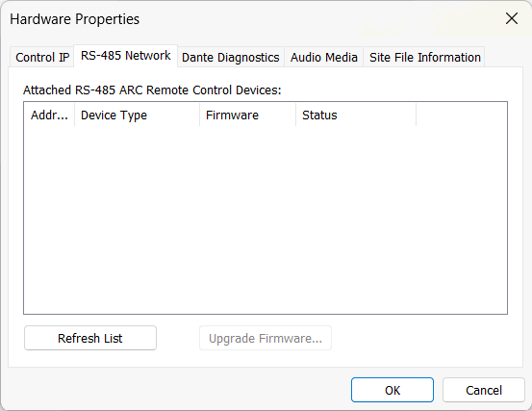Click the Status column header
Image resolution: width=532 pixels, height=411 pixels.
click(356, 116)
